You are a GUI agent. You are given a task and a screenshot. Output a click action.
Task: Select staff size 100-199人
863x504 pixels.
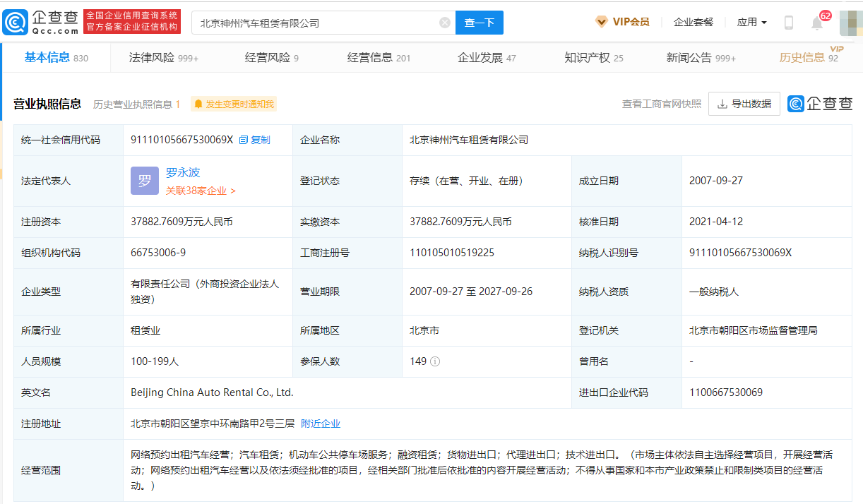click(155, 361)
